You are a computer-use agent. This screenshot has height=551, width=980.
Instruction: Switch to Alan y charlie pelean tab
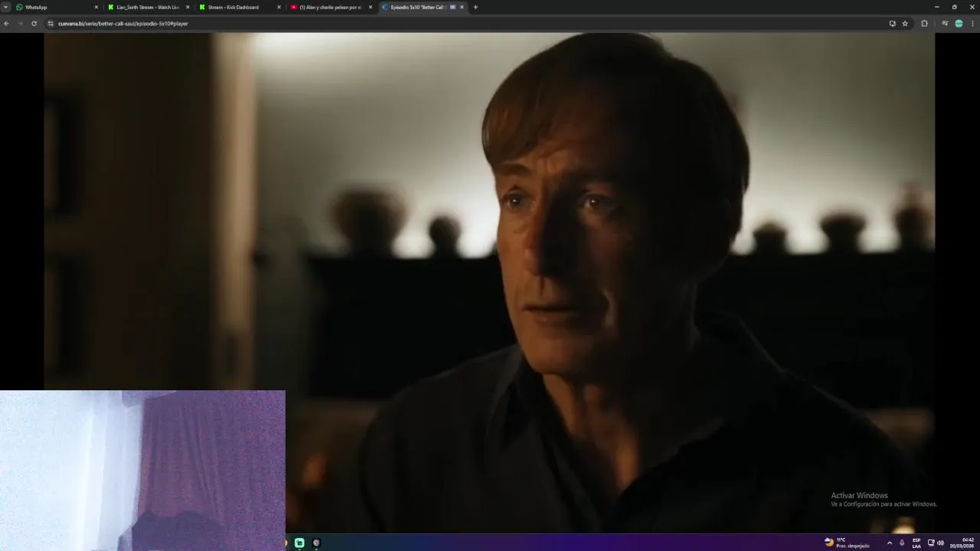coord(331,7)
